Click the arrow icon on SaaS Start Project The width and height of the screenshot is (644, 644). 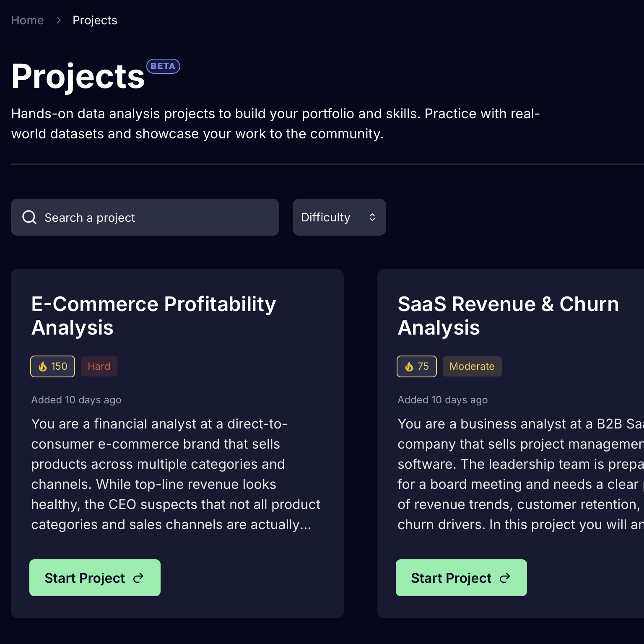pyautogui.click(x=505, y=578)
